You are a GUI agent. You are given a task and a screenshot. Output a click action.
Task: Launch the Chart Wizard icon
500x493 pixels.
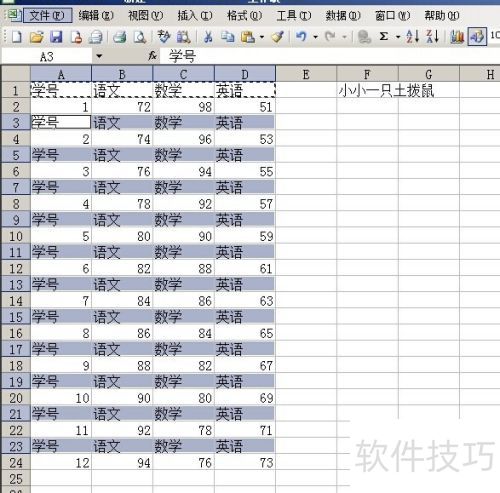457,37
